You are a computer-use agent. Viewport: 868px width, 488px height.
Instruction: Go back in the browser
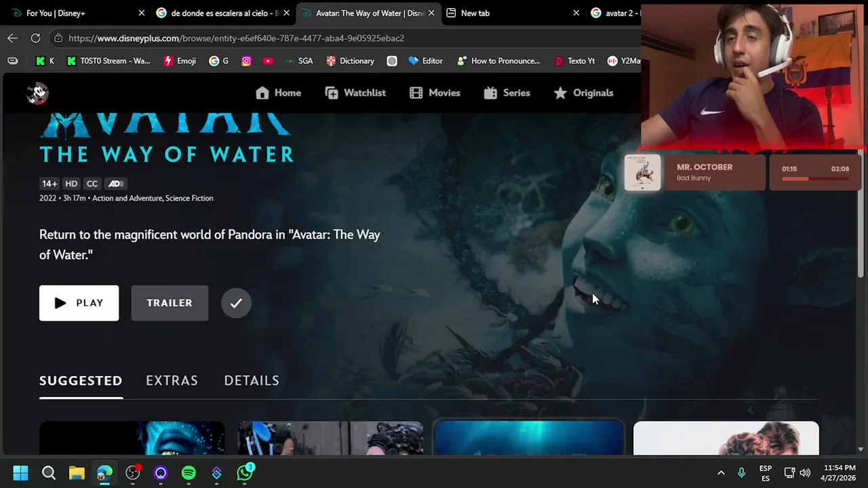(12, 38)
